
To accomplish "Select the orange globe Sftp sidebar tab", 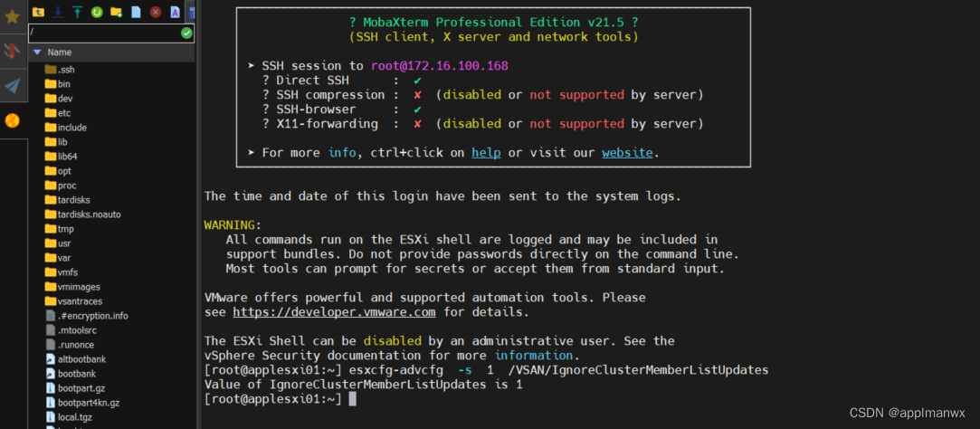I will point(13,120).
